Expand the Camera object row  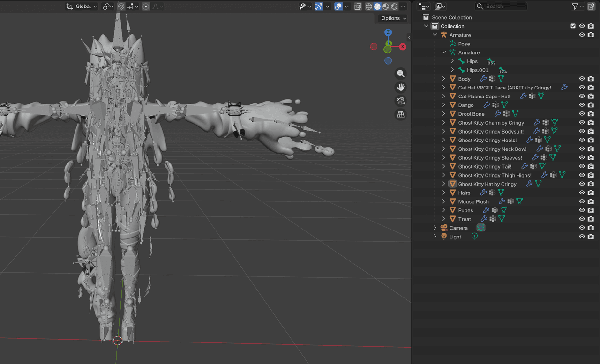435,228
